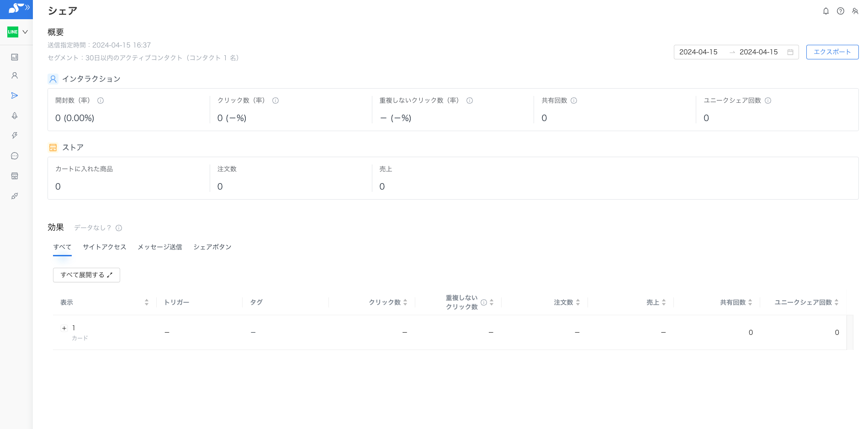Open the bell-with-base push sidebar icon

pyautogui.click(x=15, y=116)
